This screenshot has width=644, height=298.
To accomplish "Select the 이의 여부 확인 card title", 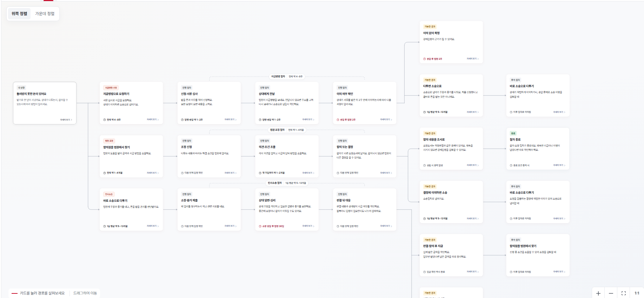I will pyautogui.click(x=345, y=94).
